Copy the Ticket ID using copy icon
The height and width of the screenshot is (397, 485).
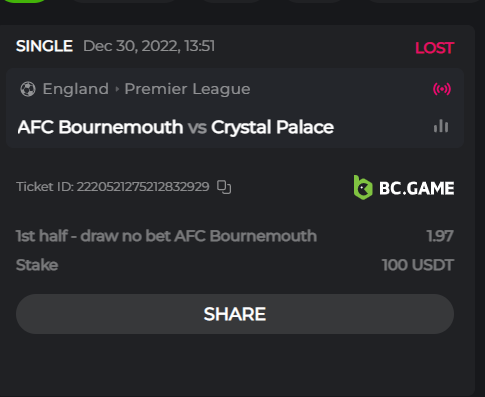(x=224, y=187)
